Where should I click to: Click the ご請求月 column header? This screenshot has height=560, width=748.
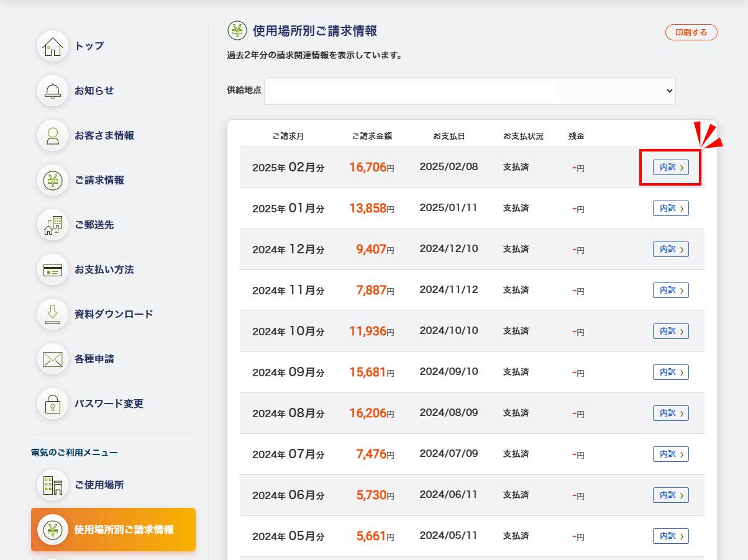click(288, 136)
